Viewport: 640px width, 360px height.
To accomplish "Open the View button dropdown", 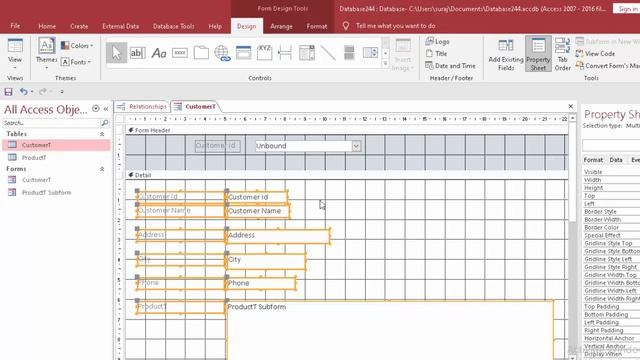I will [15, 67].
